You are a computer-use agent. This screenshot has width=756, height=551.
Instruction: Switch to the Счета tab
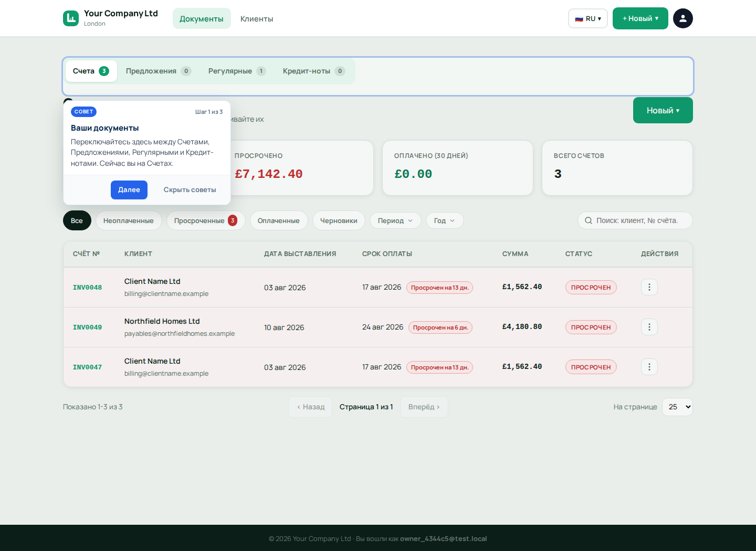click(x=91, y=71)
